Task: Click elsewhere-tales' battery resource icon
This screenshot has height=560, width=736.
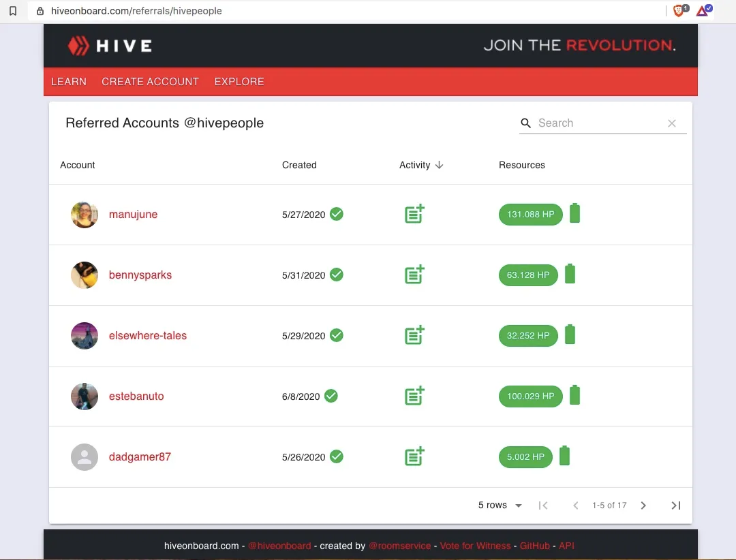Action: [570, 335]
